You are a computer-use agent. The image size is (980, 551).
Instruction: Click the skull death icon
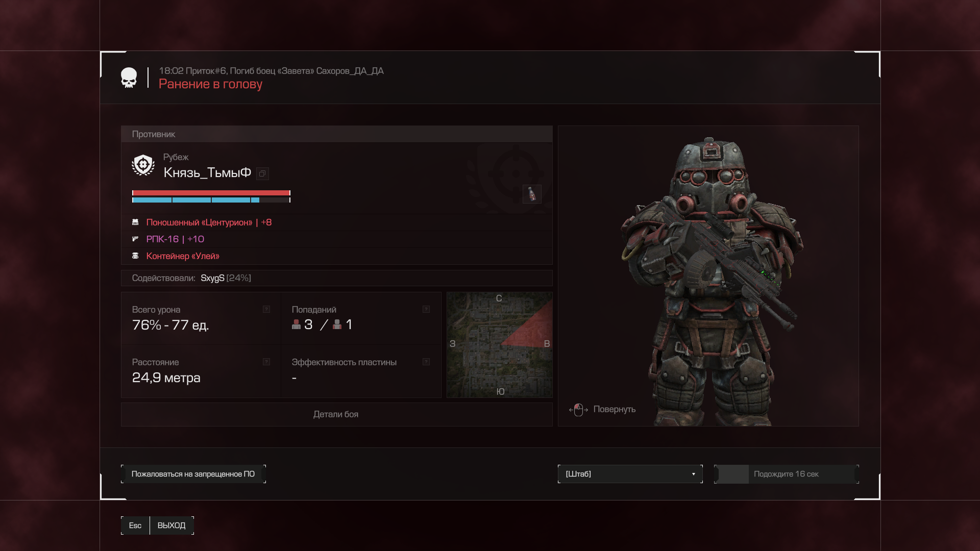(x=129, y=78)
